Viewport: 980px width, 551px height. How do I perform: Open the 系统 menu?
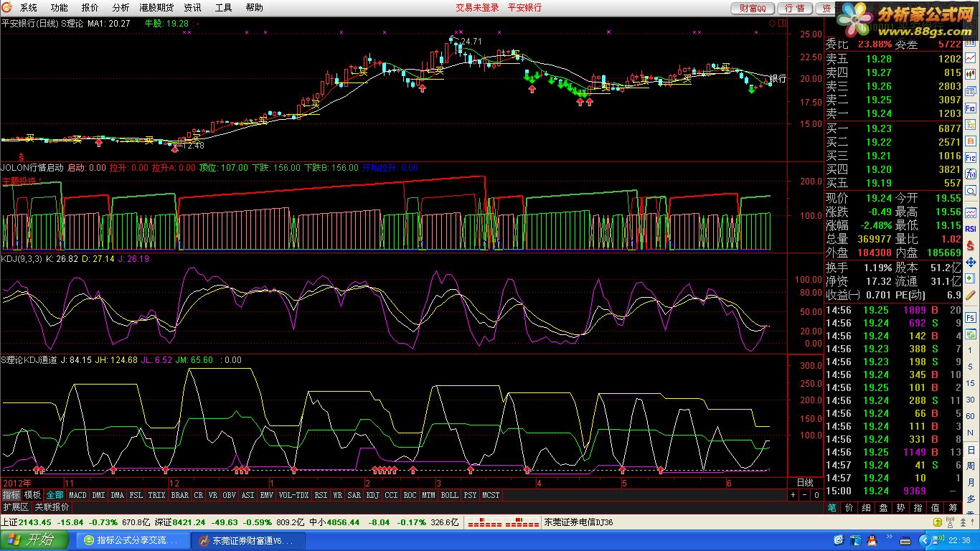click(28, 8)
